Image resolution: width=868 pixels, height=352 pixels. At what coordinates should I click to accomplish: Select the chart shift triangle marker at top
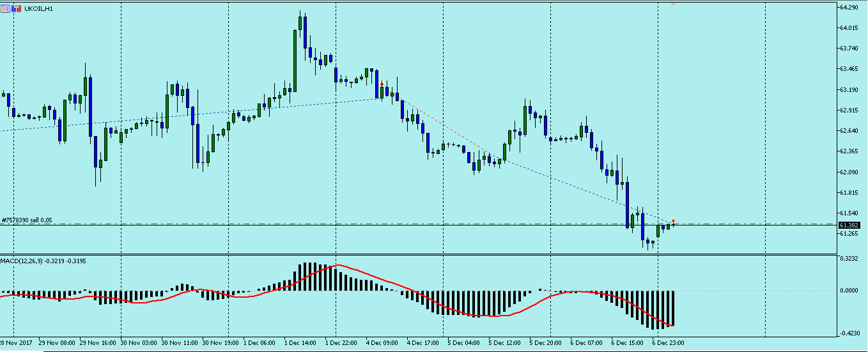(672, 4)
